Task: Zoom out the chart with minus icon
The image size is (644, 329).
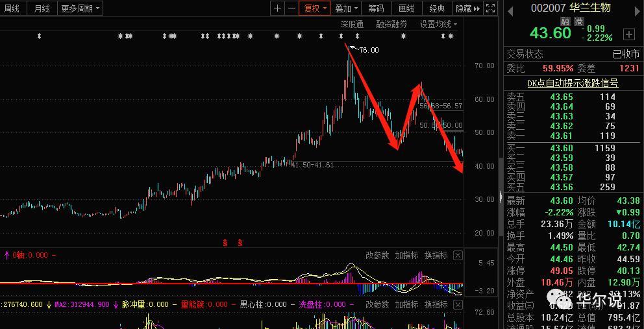Action: 291,8
